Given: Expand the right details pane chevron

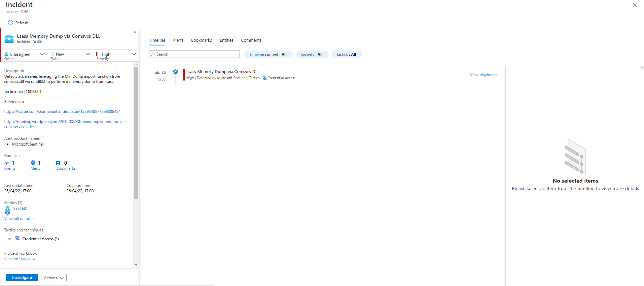Looking at the screenshot, I should click(641, 68).
